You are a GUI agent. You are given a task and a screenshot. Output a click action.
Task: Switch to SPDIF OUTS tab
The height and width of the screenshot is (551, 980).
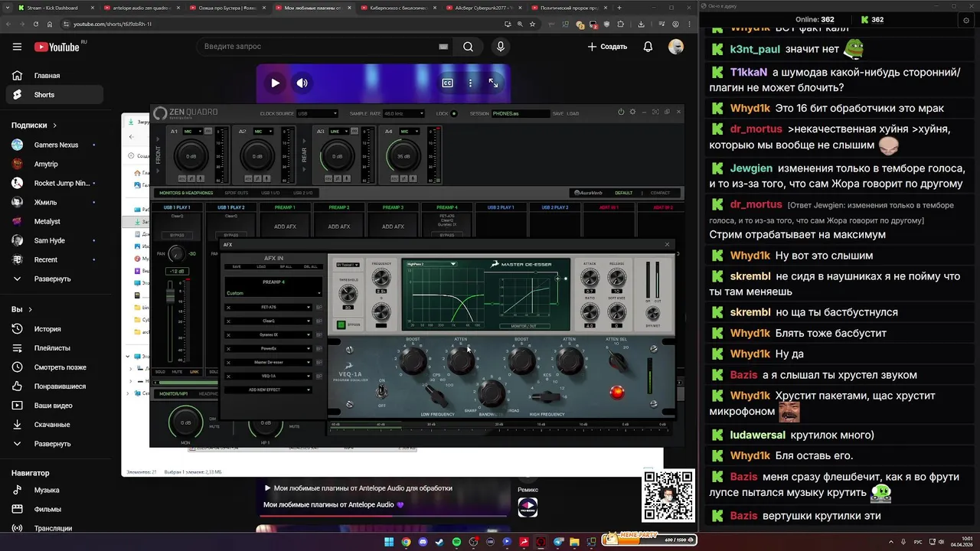point(237,193)
